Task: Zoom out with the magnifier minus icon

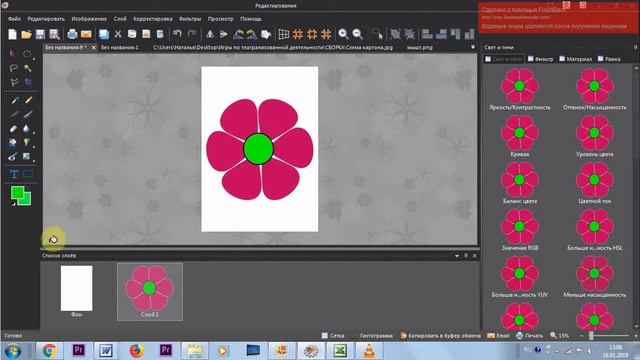Action: point(358,34)
